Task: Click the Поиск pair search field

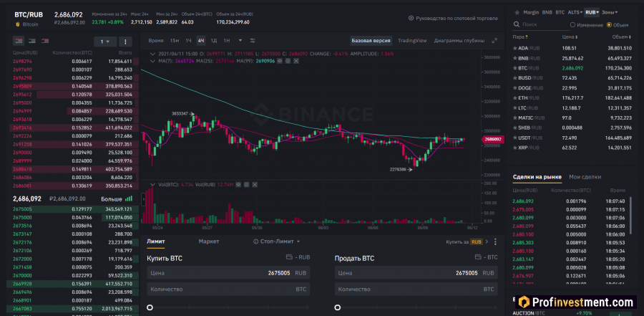Action: 542,24
